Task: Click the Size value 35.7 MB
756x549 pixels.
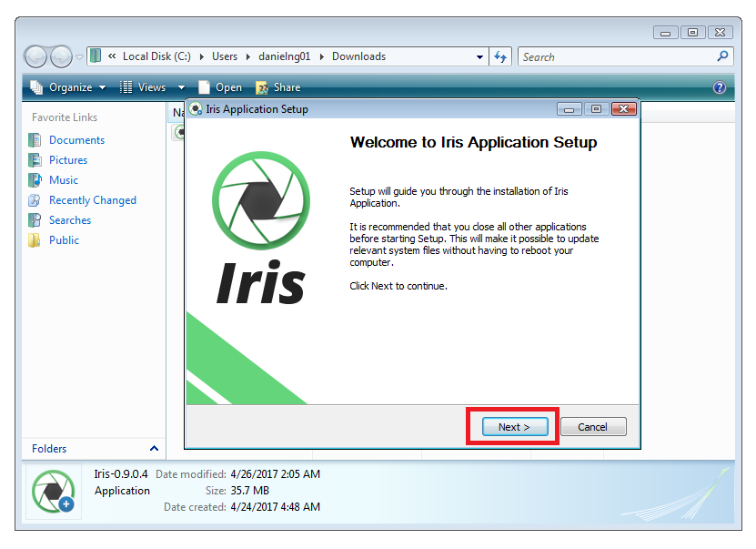Action: click(250, 491)
